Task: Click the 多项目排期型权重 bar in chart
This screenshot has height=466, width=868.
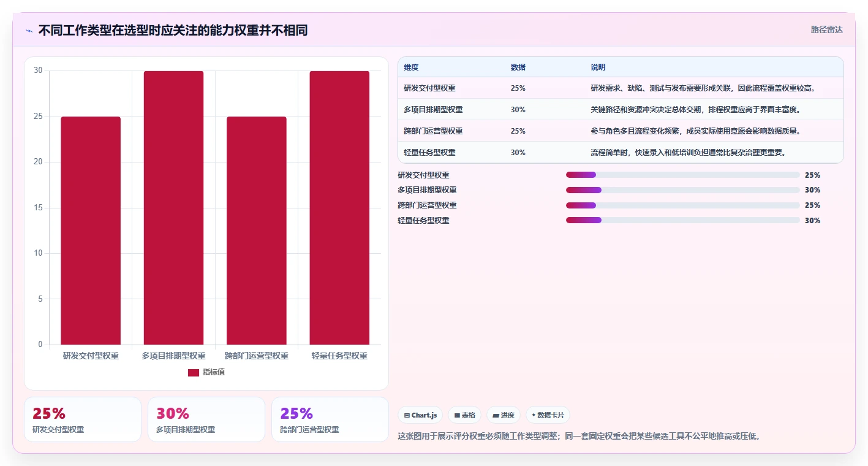Action: tap(173, 208)
